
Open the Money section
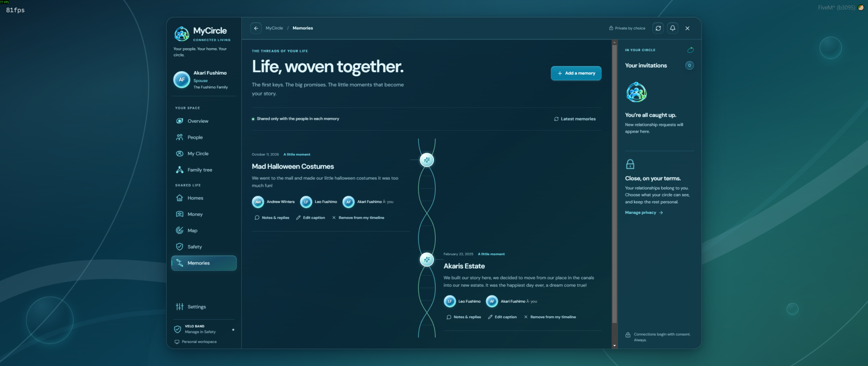[204, 214]
